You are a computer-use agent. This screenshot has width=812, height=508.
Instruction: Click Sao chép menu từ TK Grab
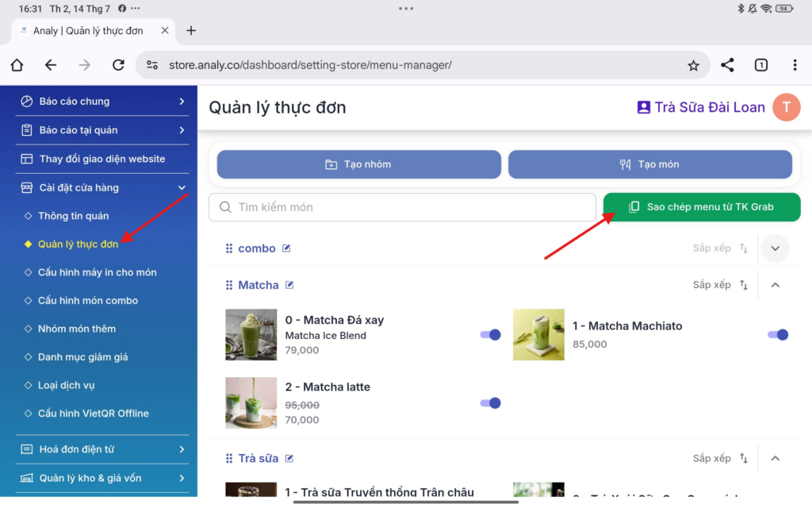702,207
